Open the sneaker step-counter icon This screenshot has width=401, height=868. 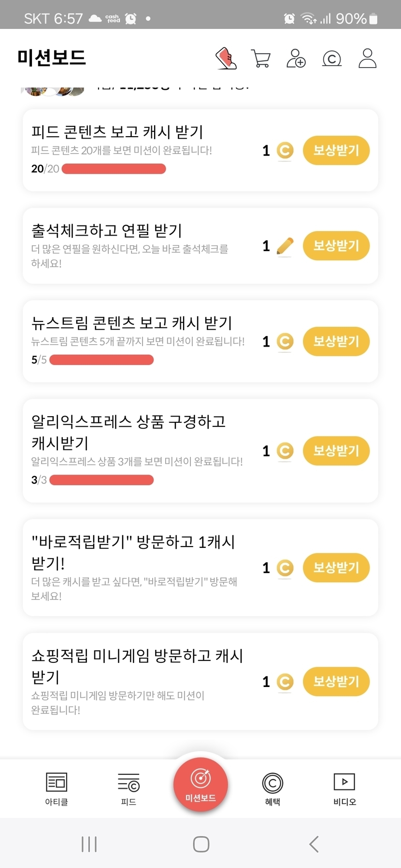[226, 58]
